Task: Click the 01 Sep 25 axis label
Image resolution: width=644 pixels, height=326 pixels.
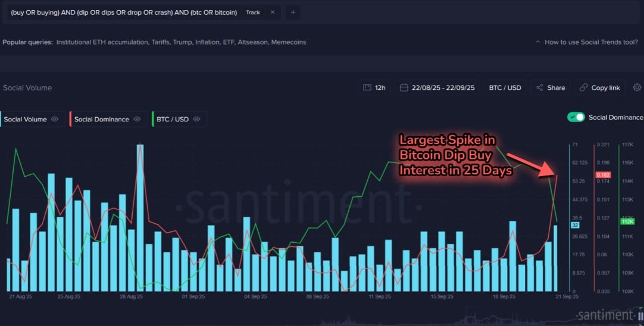Action: (x=193, y=296)
